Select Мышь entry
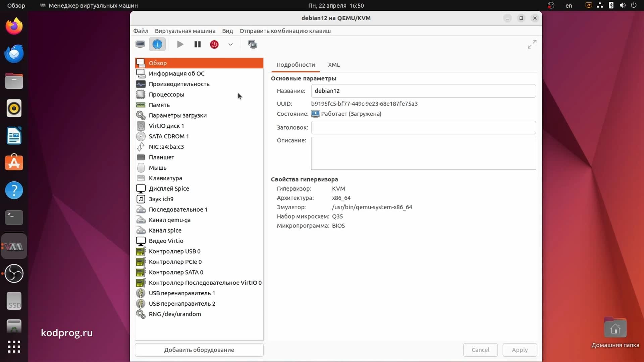Image resolution: width=644 pixels, height=362 pixels. 199,168
